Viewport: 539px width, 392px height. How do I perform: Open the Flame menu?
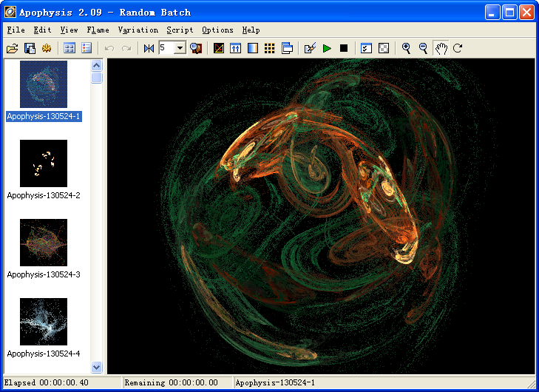98,30
